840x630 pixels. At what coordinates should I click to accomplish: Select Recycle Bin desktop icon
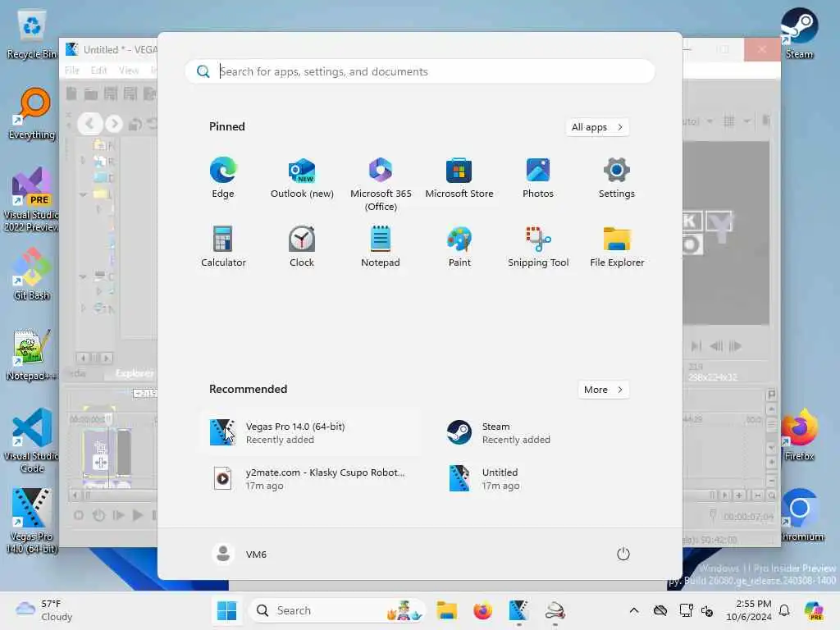click(32, 35)
